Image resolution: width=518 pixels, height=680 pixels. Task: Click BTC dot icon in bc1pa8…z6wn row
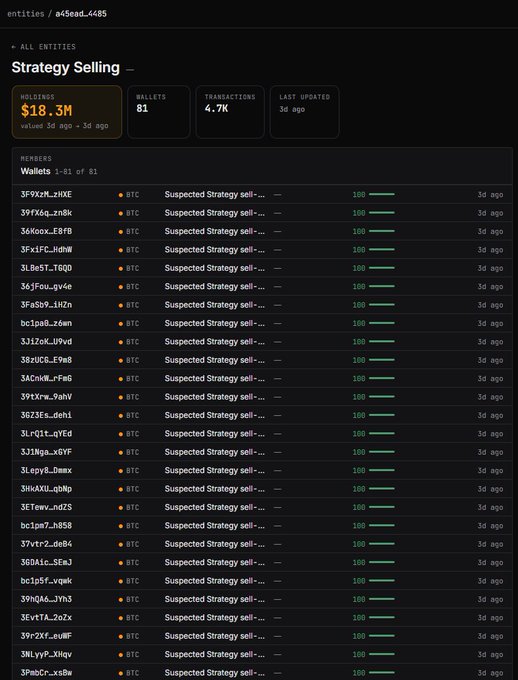pyautogui.click(x=121, y=324)
